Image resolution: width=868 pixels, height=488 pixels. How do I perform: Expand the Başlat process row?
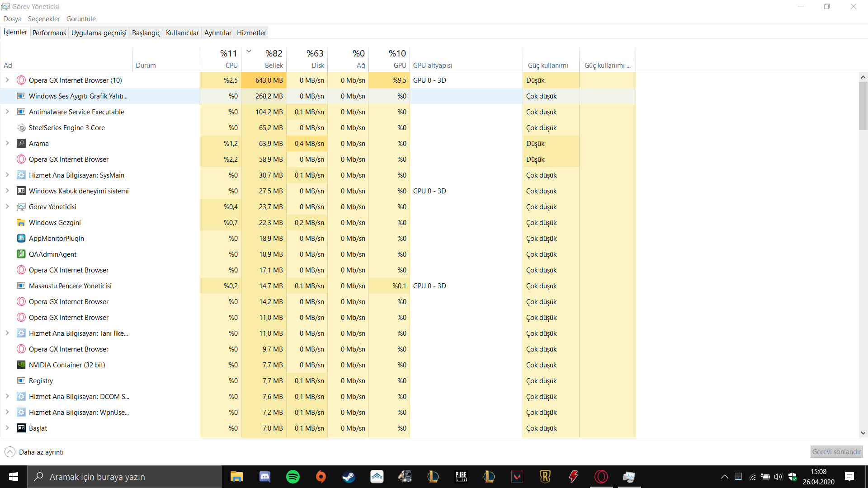[7, 428]
